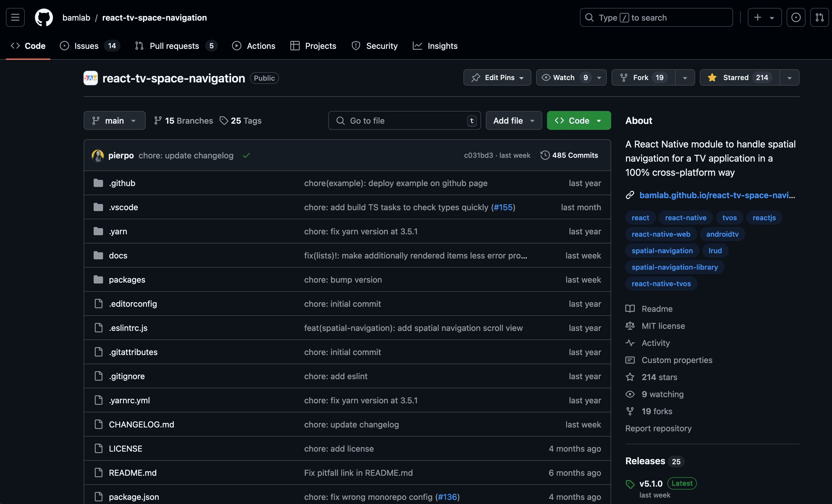The height and width of the screenshot is (504, 832).
Task: Click the .github folder icon
Action: click(98, 183)
